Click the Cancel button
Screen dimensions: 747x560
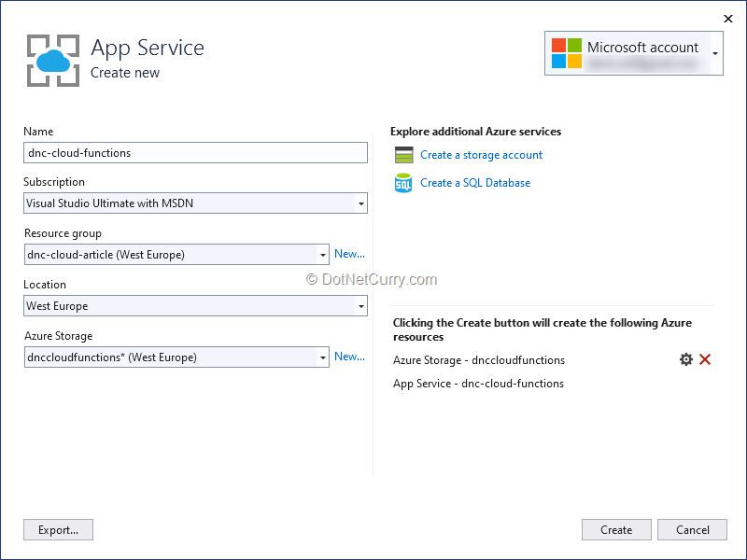[x=692, y=529]
